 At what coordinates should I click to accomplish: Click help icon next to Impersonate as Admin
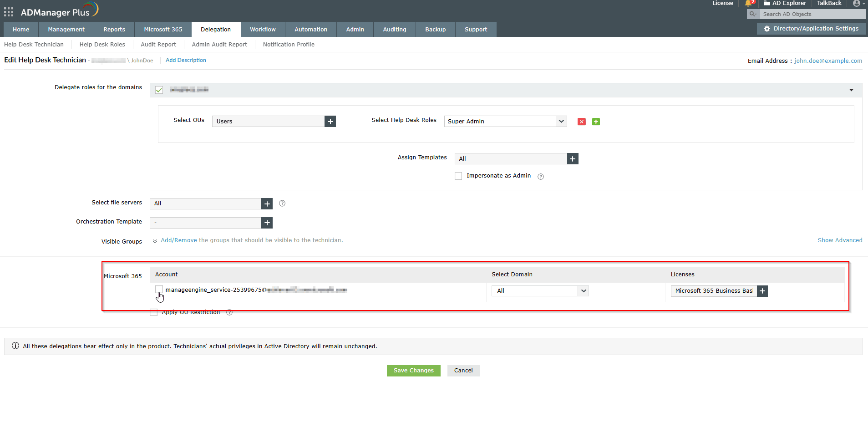tap(541, 177)
